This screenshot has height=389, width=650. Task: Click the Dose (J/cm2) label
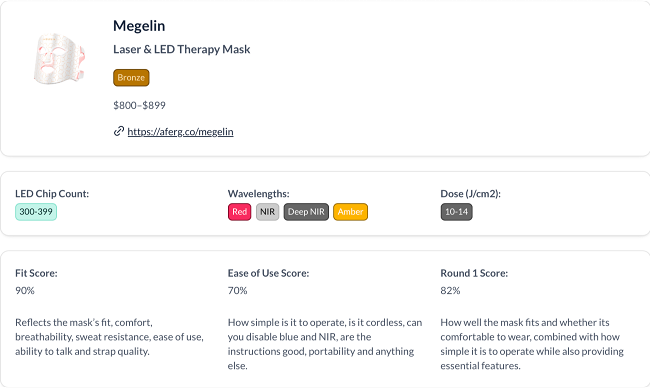coord(471,194)
